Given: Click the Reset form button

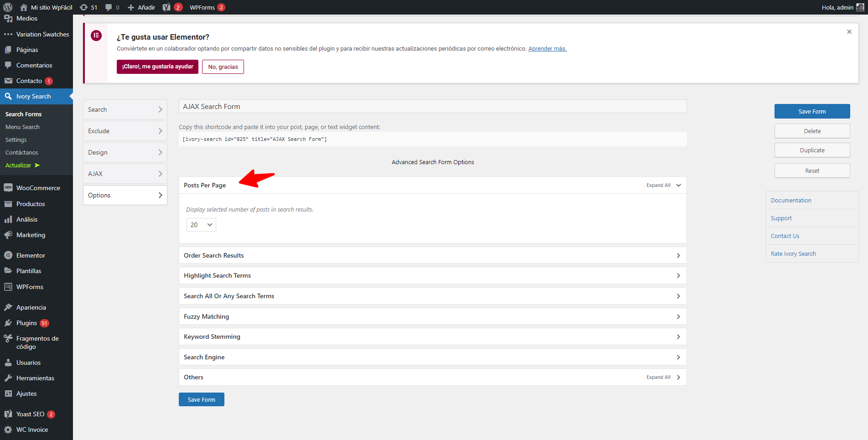Looking at the screenshot, I should pyautogui.click(x=812, y=171).
